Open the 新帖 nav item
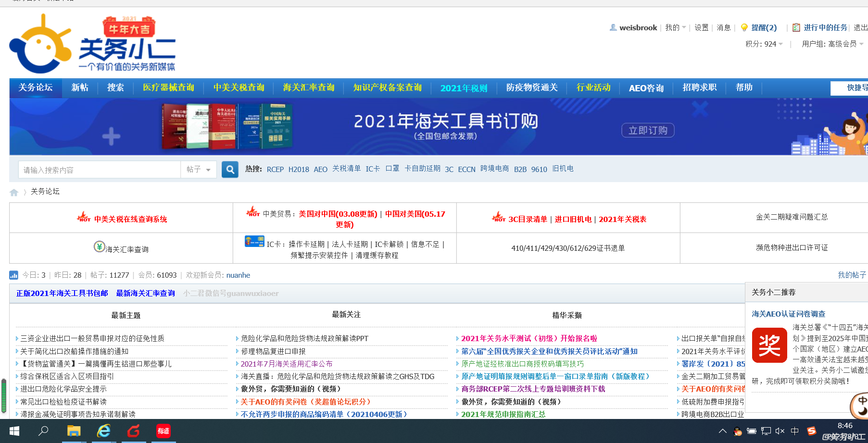Viewport: 868px width, 443px height. coord(80,88)
